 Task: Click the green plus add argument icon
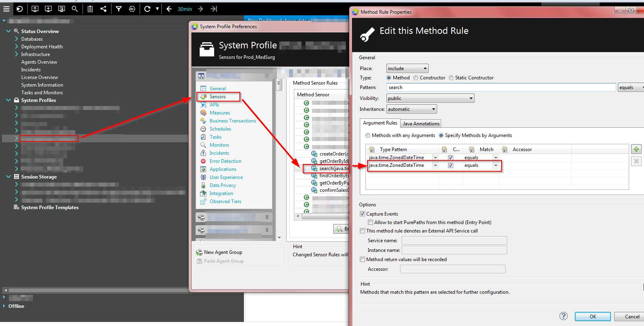point(636,149)
